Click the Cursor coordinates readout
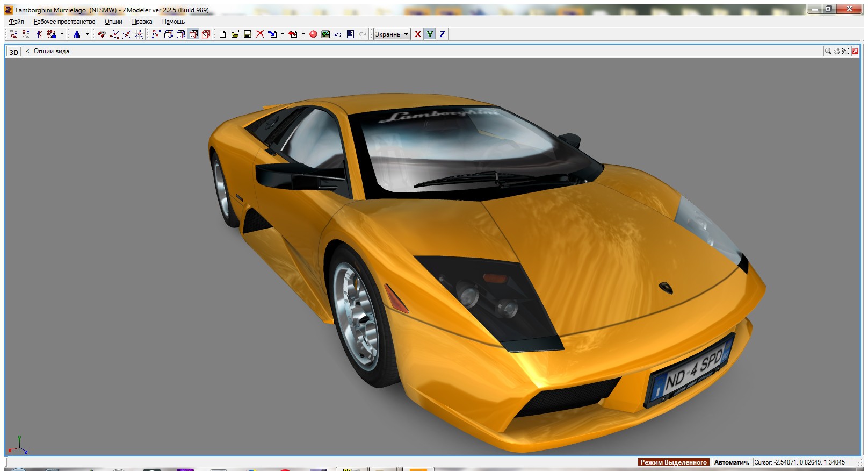Screen dimensions: 868x471 tap(800, 462)
